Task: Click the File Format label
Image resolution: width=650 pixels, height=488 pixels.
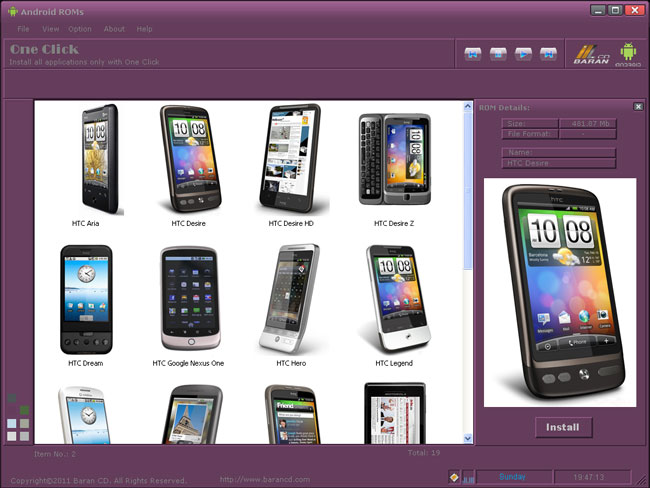Action: [529, 134]
